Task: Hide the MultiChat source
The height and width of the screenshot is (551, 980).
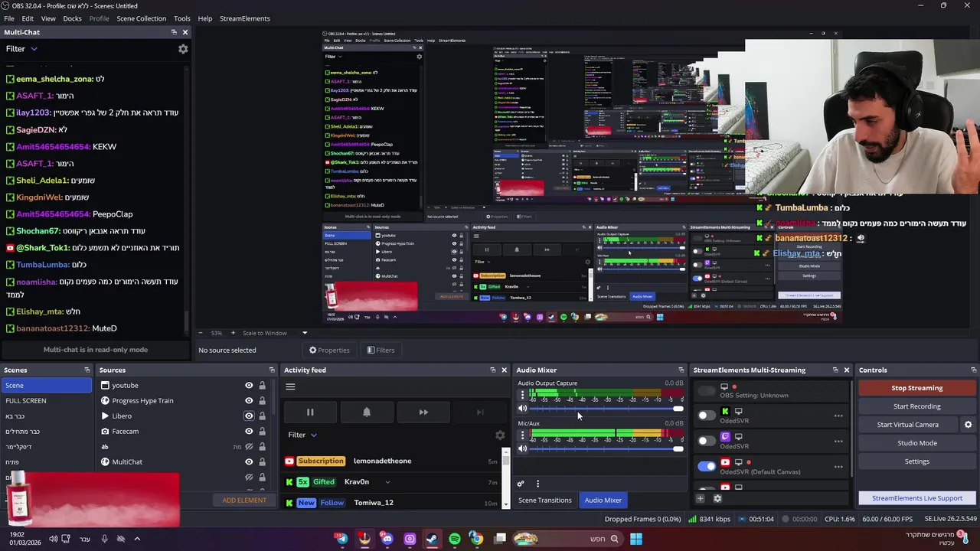Action: pos(249,462)
